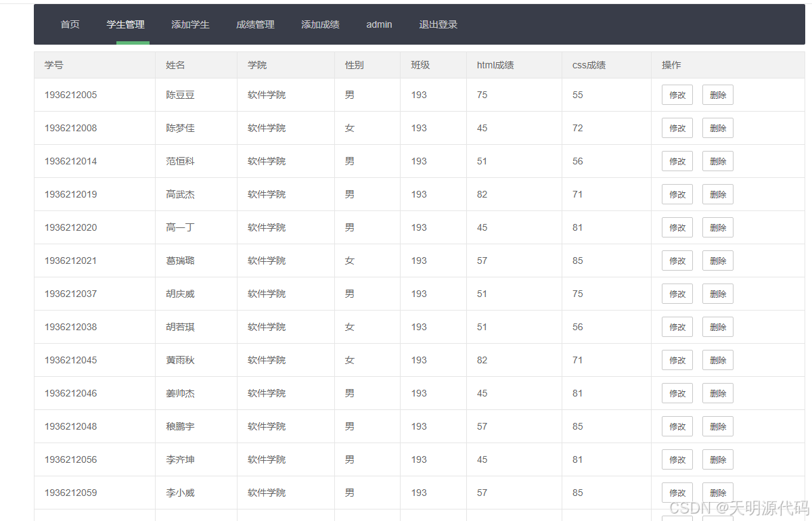
Task: Click 修改 in 范恒科 row
Action: (x=677, y=161)
